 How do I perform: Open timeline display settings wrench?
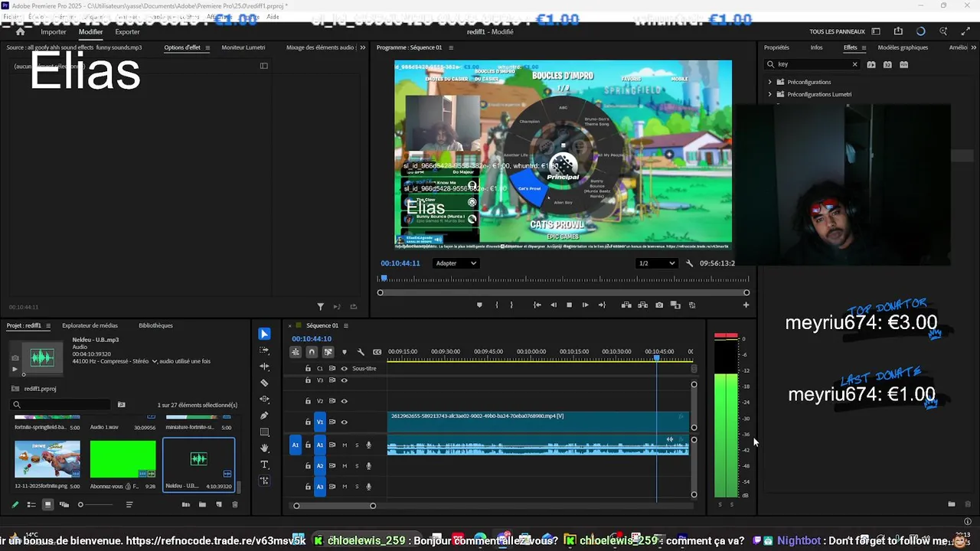click(361, 352)
